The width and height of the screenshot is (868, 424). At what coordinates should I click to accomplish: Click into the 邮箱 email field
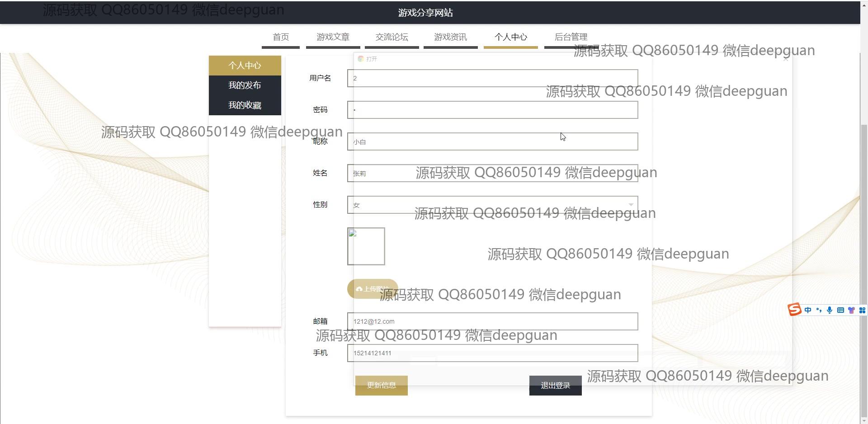pos(492,321)
